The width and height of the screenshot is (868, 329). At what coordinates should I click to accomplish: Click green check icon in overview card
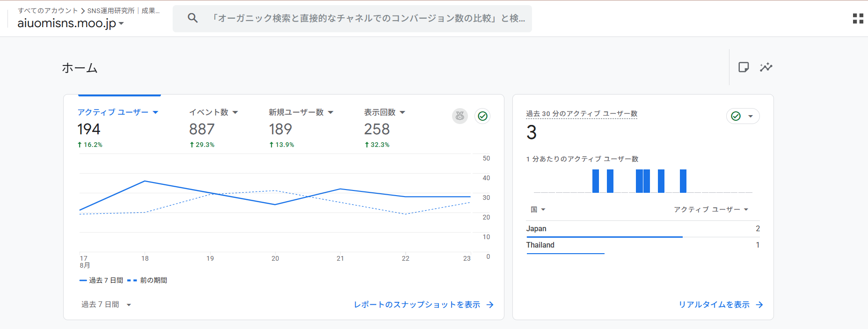pyautogui.click(x=482, y=116)
